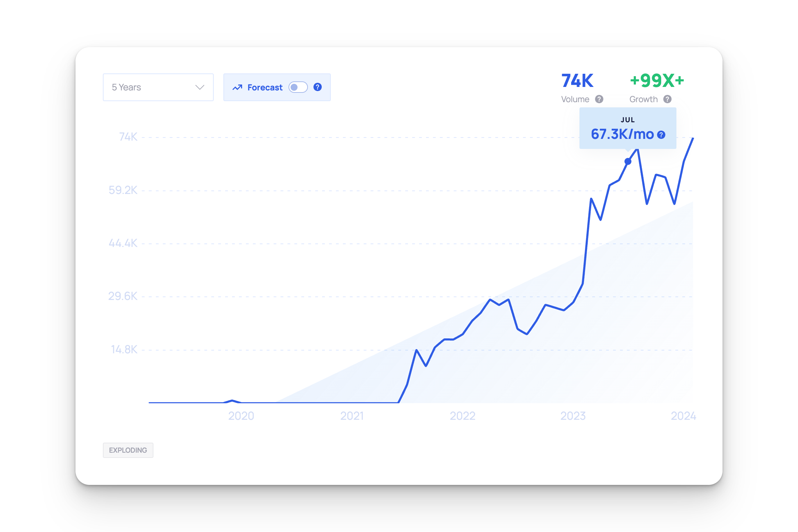The height and width of the screenshot is (532, 798).
Task: Click the Forecast trend arrow icon
Action: [x=237, y=88]
